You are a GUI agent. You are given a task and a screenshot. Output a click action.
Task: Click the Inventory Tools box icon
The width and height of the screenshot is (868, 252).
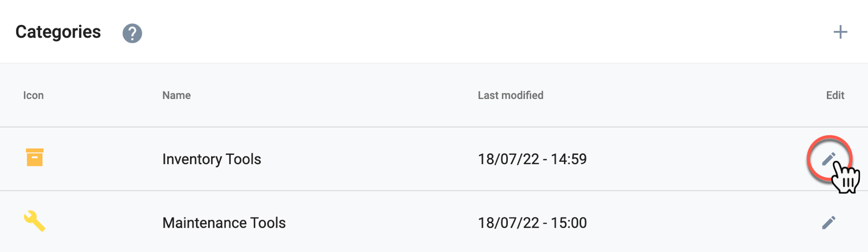point(35,157)
